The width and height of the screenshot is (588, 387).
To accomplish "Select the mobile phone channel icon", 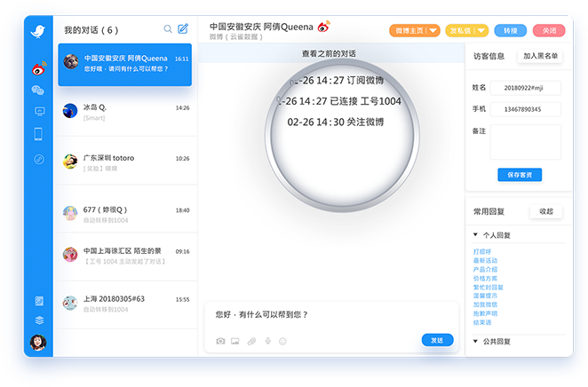I will pos(38,134).
